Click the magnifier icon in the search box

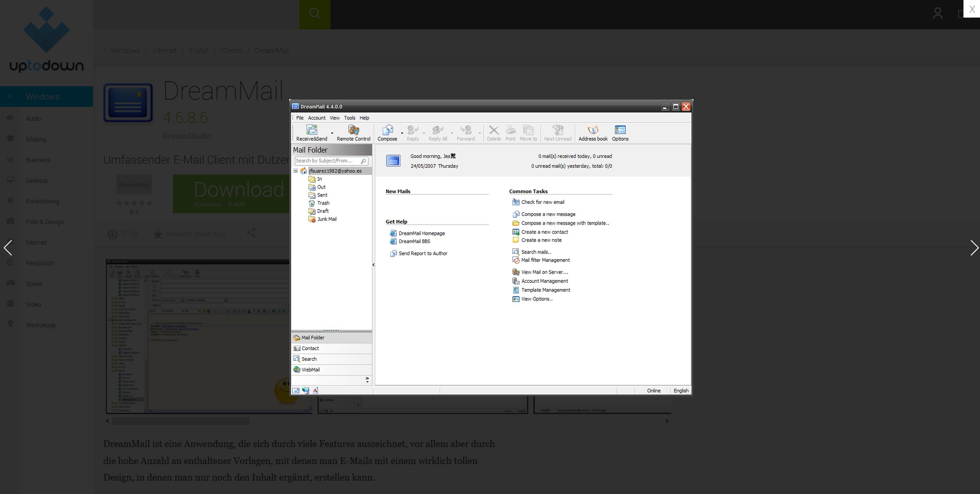pyautogui.click(x=363, y=161)
